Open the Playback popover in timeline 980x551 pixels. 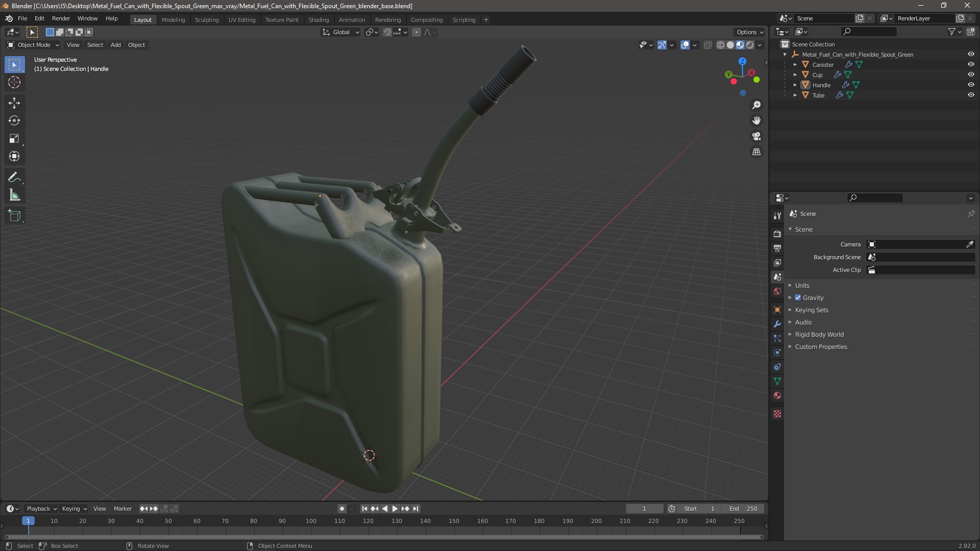pyautogui.click(x=41, y=509)
